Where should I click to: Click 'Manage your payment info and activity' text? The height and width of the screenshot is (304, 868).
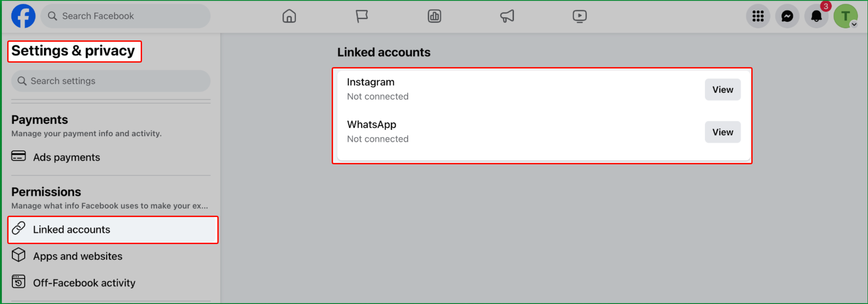(x=86, y=134)
